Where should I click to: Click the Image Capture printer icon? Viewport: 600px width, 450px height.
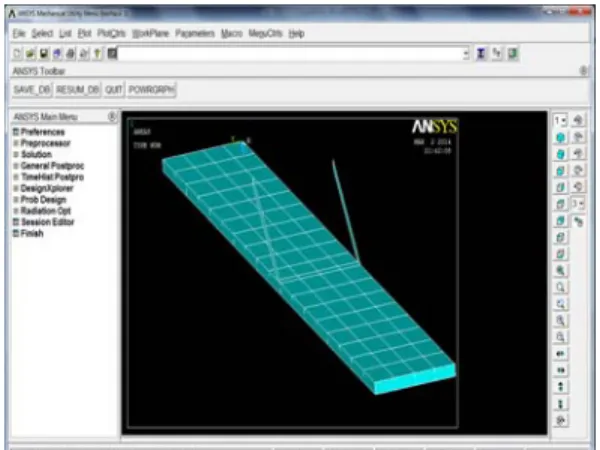[71, 54]
